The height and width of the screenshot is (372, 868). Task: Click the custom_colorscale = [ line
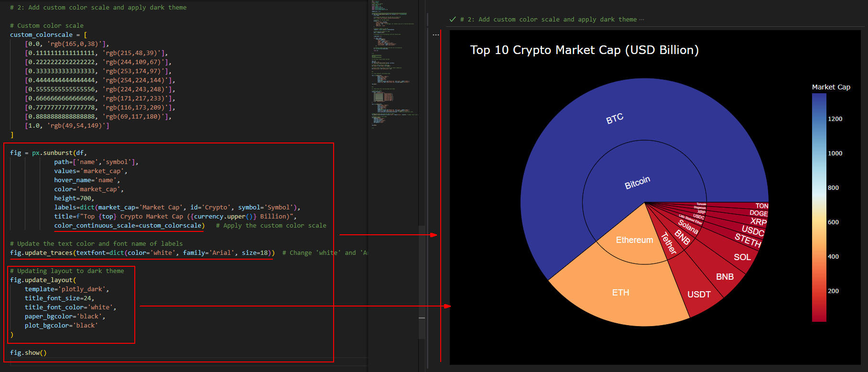48,35
